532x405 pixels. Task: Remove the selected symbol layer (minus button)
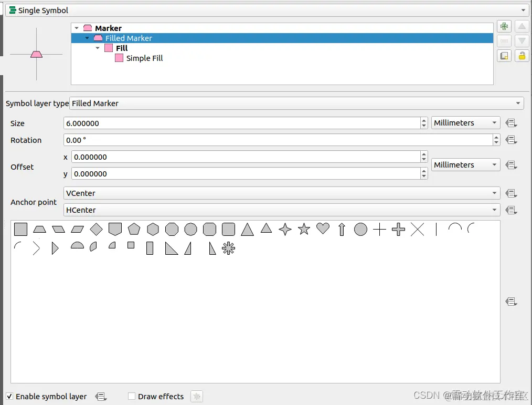pos(504,41)
